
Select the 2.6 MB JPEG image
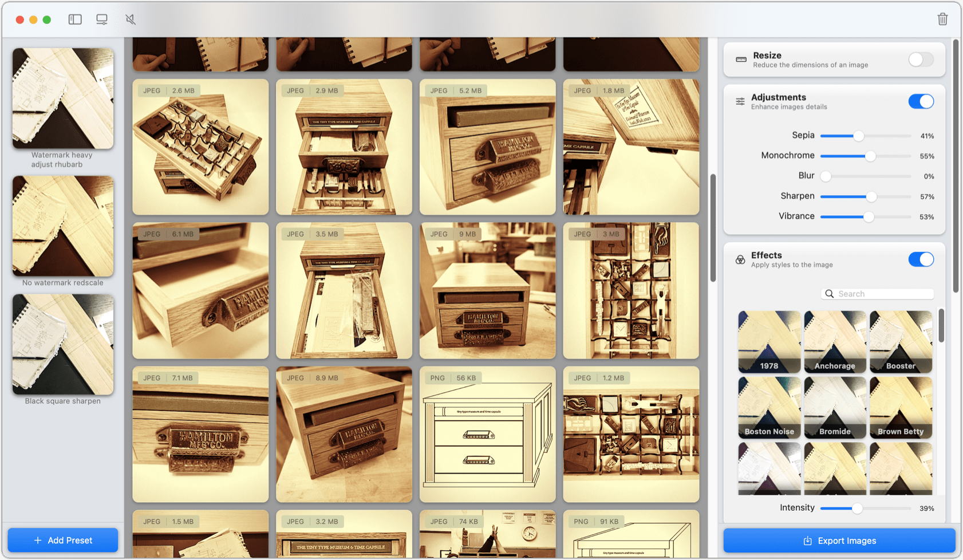(200, 147)
